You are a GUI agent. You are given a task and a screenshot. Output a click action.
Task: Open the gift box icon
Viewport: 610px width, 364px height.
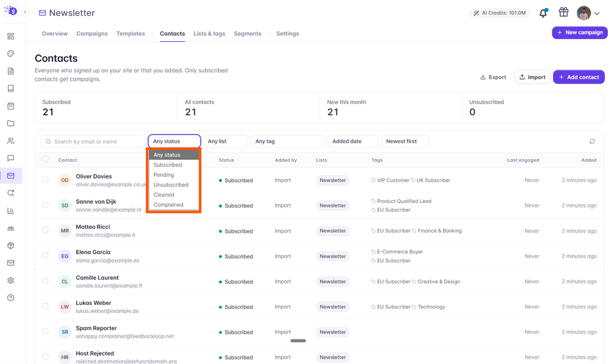pos(564,13)
